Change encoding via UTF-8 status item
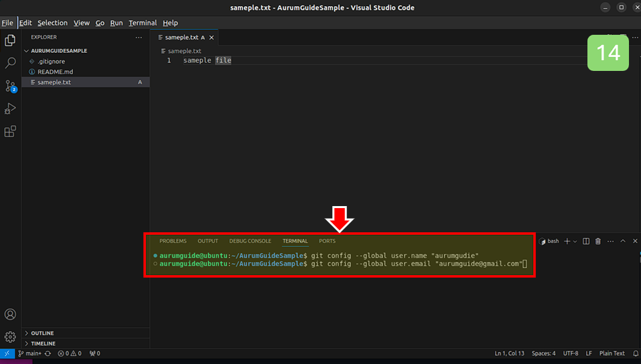This screenshot has width=641, height=364. (571, 353)
